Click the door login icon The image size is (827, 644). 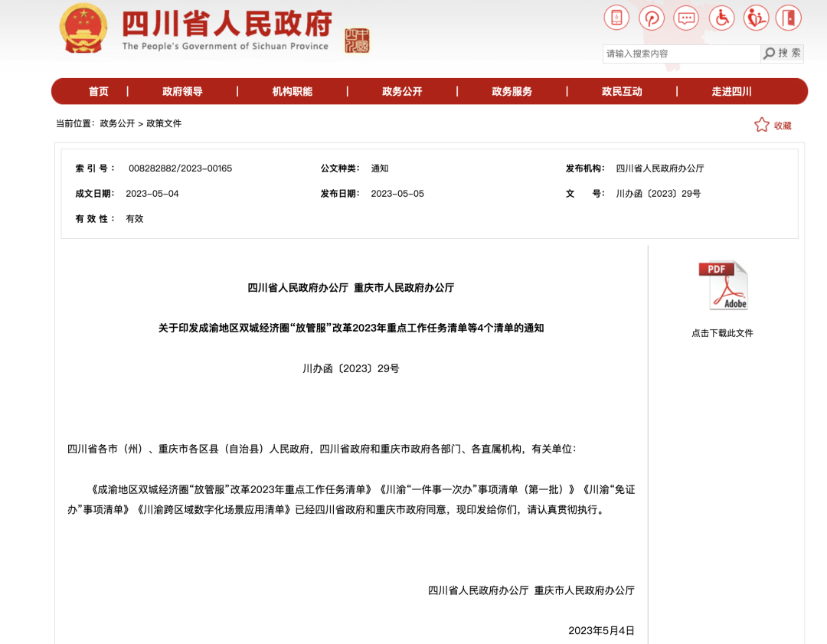pyautogui.click(x=788, y=18)
